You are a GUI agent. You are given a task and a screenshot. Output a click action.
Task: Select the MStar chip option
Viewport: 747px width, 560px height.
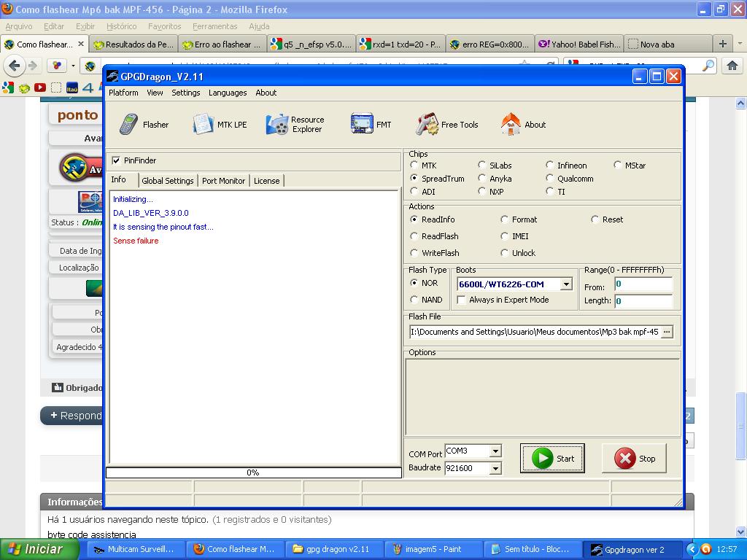click(617, 166)
